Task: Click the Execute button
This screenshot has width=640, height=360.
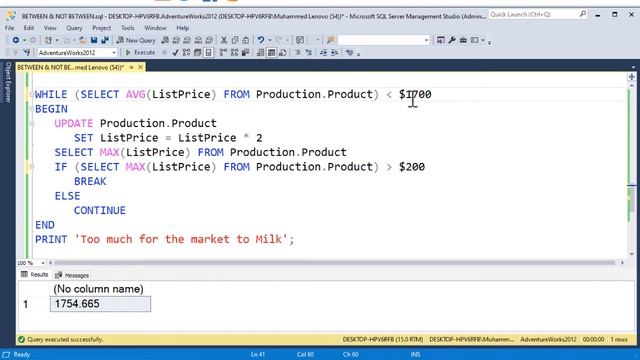Action: pyautogui.click(x=140, y=53)
